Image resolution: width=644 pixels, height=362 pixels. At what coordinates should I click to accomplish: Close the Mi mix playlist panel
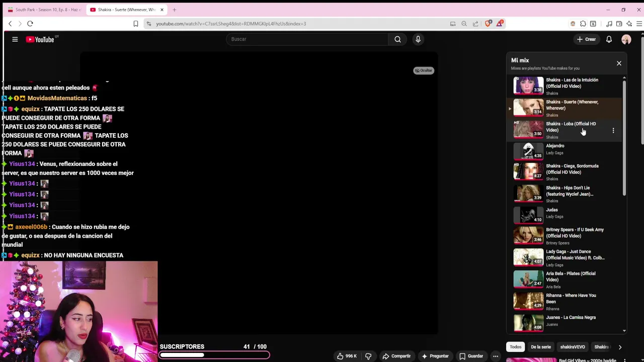(619, 63)
